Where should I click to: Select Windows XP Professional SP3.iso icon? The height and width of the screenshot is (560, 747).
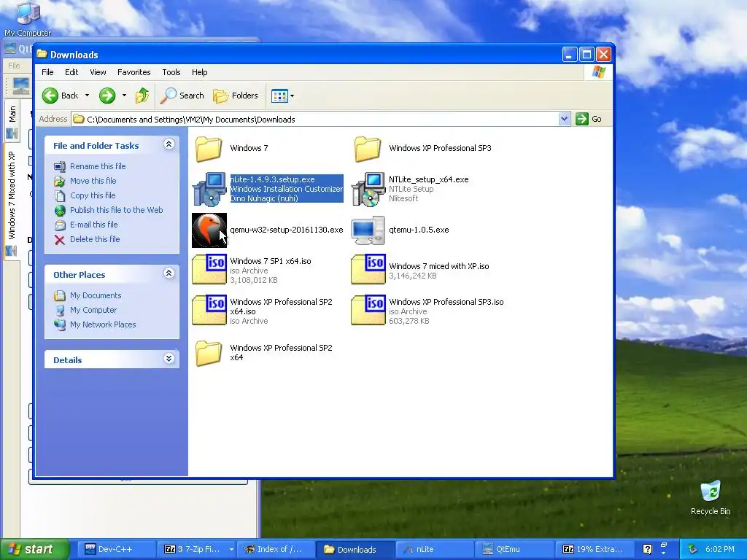click(368, 311)
